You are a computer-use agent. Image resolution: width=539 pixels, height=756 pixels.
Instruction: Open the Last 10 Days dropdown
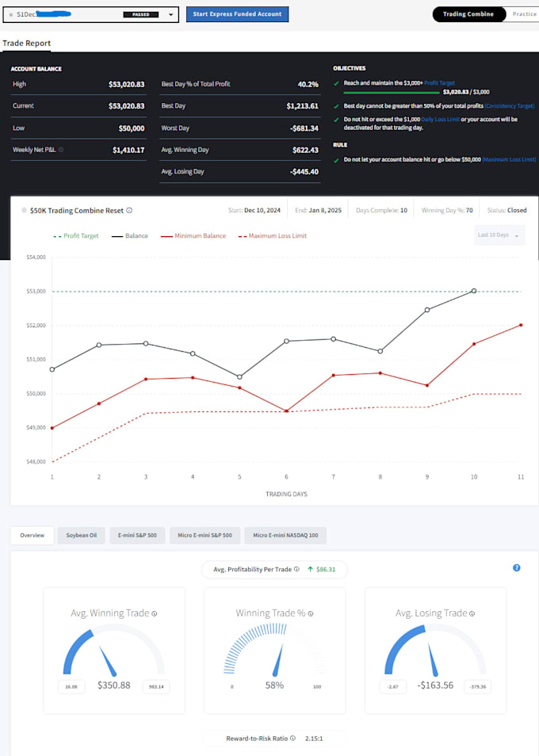499,235
